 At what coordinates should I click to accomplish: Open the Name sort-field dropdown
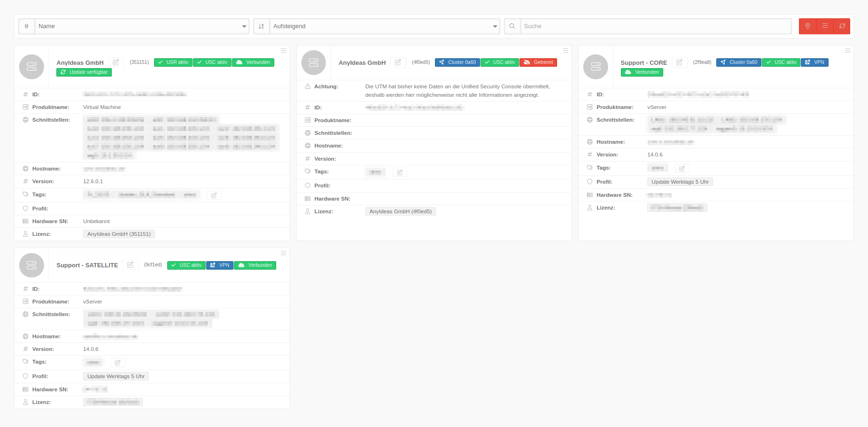pos(142,26)
